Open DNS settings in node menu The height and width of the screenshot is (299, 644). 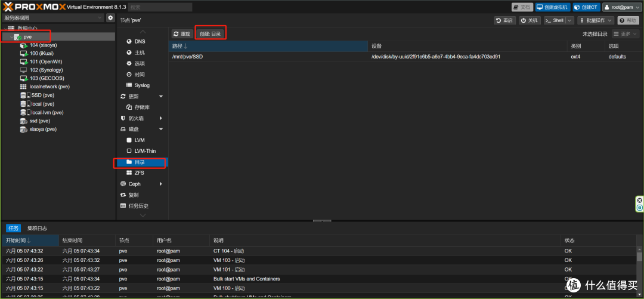coord(139,42)
